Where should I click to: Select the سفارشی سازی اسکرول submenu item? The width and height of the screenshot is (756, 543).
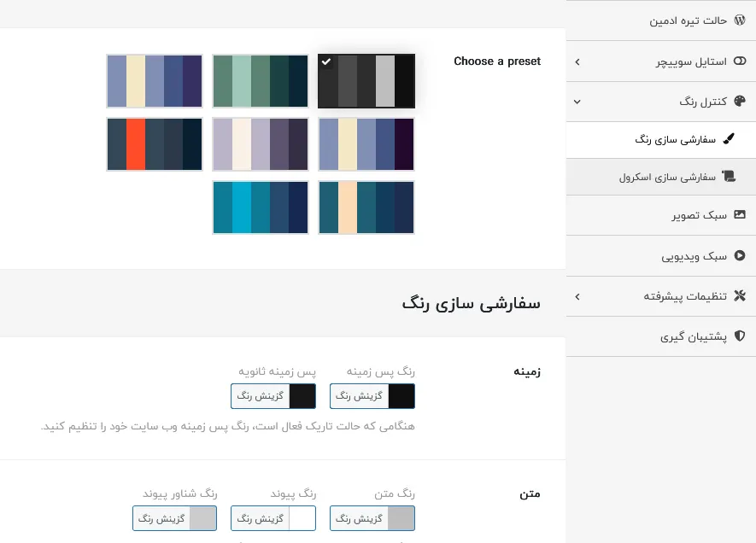tap(661, 177)
